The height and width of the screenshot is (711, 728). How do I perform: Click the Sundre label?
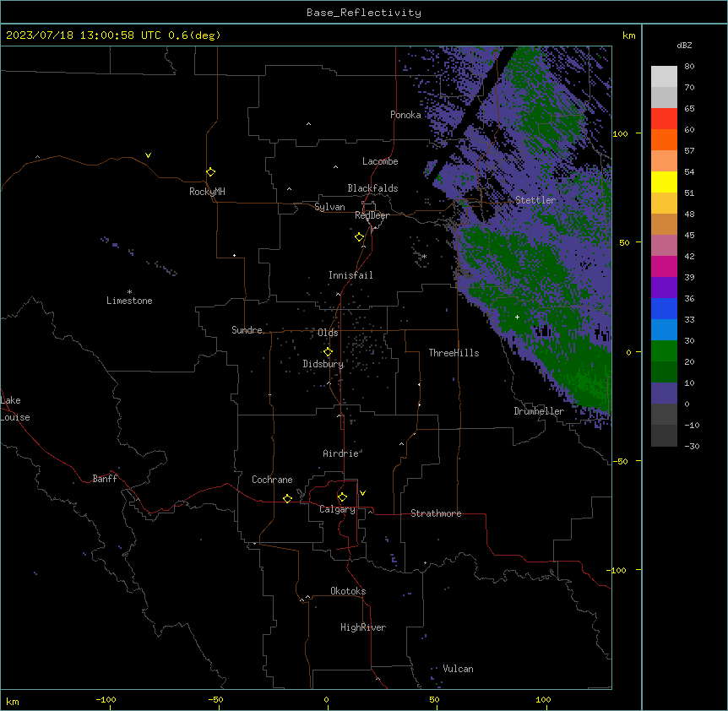click(247, 330)
